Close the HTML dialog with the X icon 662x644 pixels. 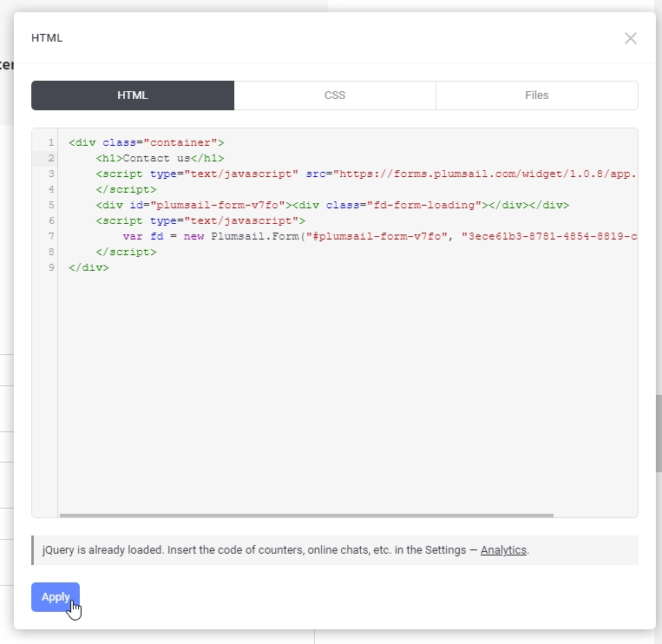click(631, 38)
